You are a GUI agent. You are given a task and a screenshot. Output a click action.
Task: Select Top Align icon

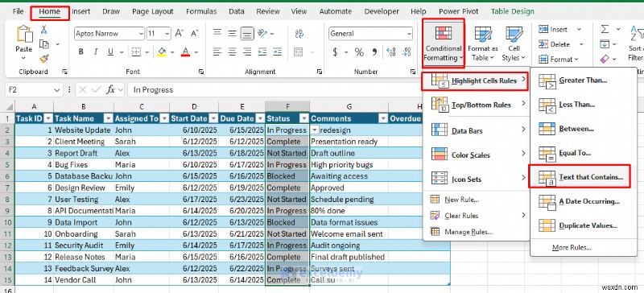217,33
